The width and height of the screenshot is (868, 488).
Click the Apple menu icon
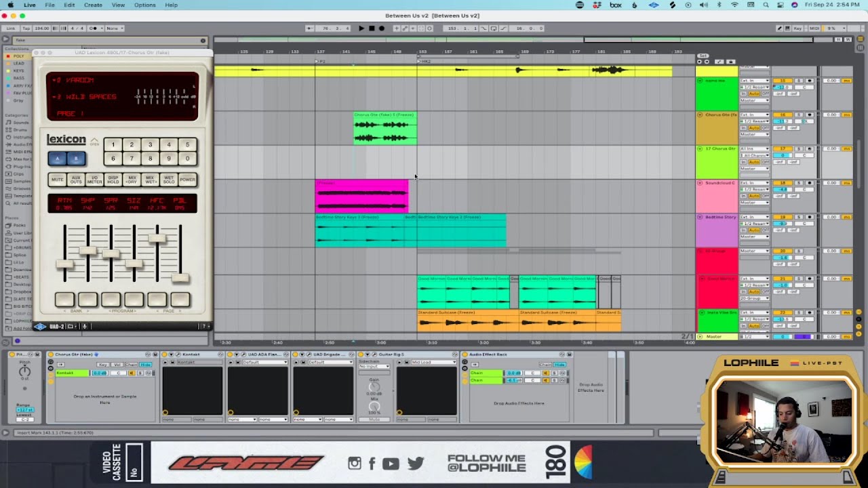tap(9, 5)
